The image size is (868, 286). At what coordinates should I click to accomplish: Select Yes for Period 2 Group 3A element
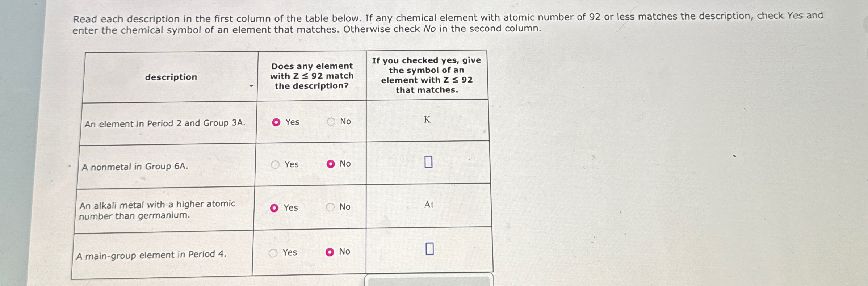pos(276,122)
